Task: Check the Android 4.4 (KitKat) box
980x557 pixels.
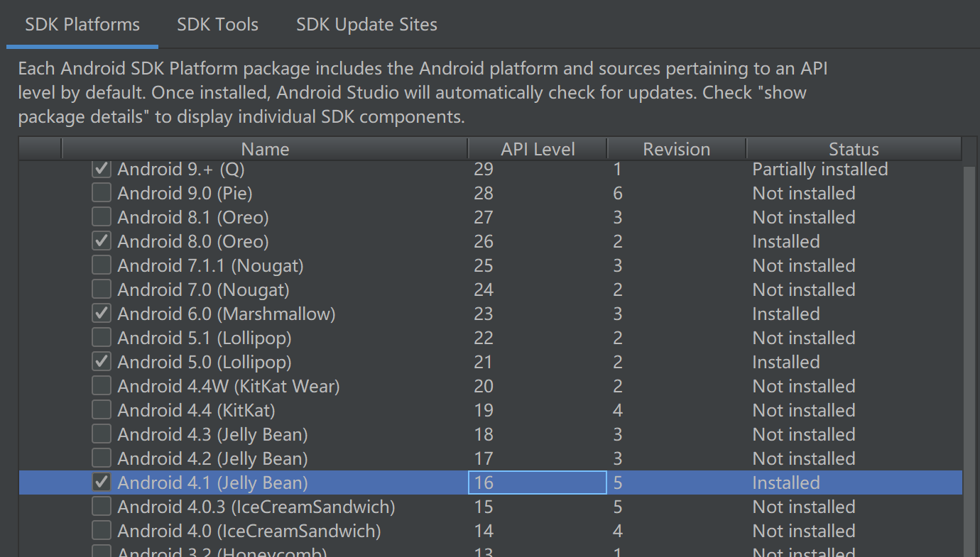Action: (x=102, y=410)
